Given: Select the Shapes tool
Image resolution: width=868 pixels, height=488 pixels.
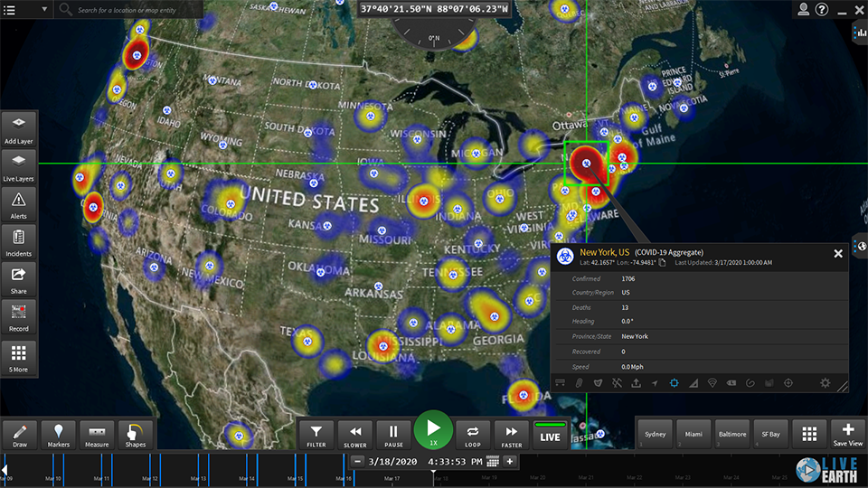Looking at the screenshot, I should (135, 435).
